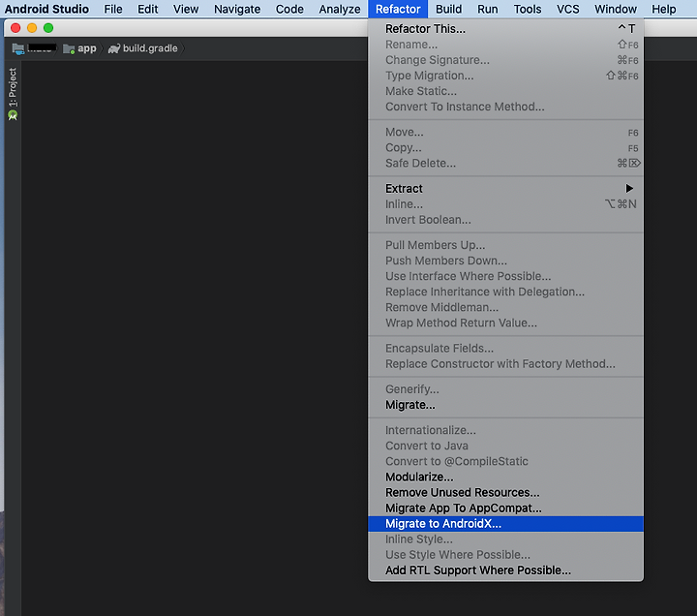Open the Edit menu

point(147,9)
